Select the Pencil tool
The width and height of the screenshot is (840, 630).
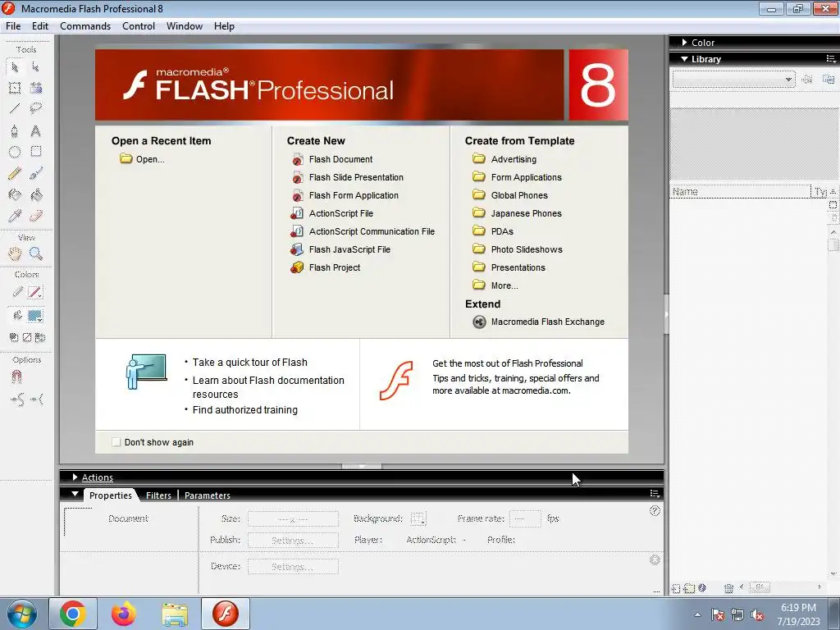pyautogui.click(x=15, y=173)
